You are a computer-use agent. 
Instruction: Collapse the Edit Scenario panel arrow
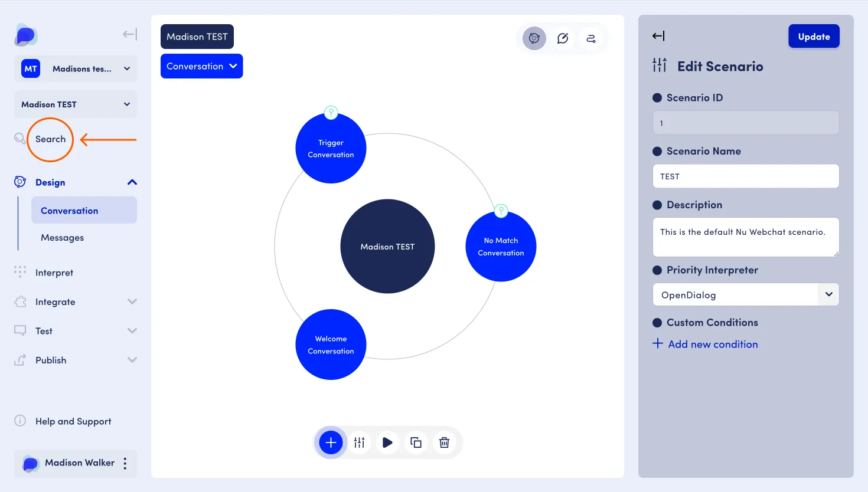pos(658,36)
